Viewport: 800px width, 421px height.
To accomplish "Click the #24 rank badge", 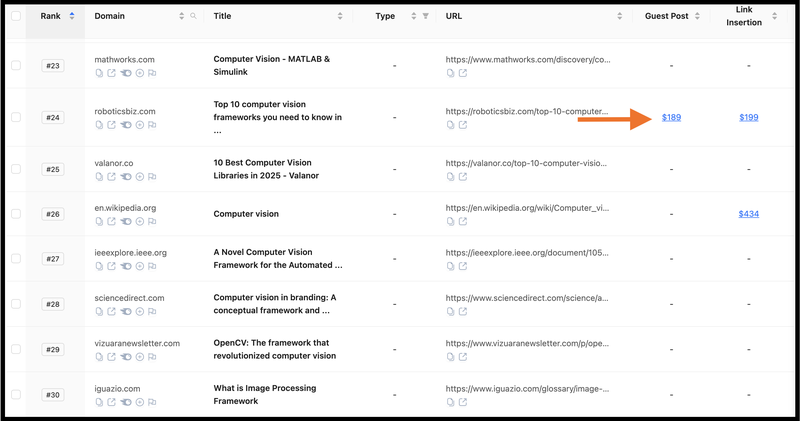I will (x=53, y=117).
